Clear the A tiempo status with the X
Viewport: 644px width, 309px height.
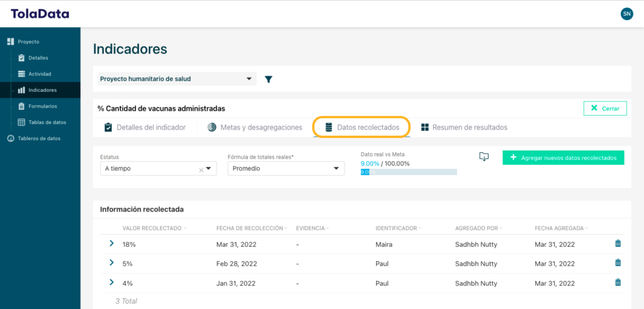coord(201,170)
